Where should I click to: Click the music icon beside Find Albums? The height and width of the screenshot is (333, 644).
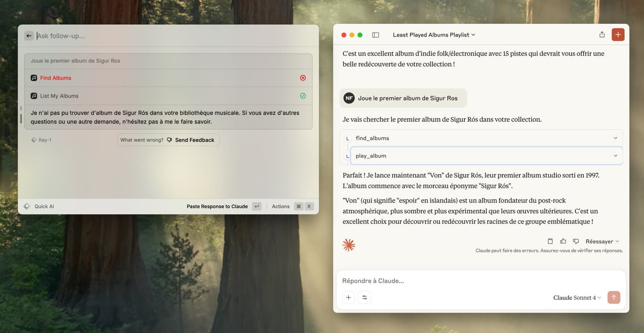[x=34, y=78]
